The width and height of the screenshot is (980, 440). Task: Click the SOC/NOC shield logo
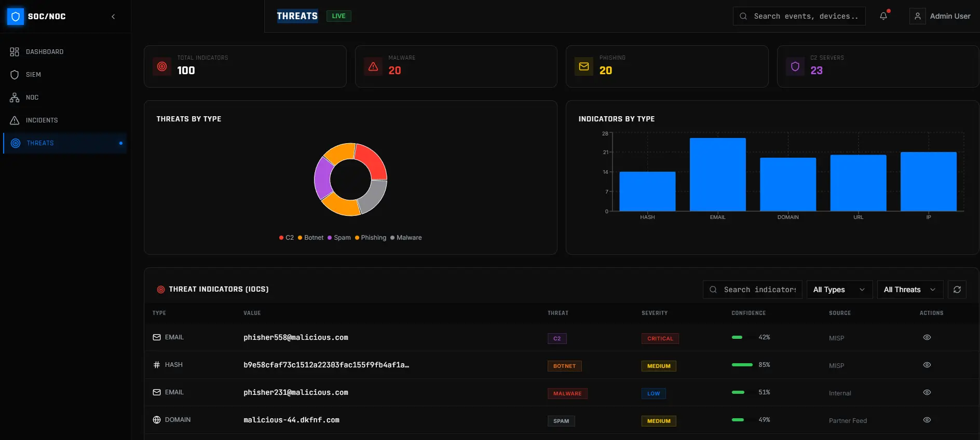[x=16, y=17]
